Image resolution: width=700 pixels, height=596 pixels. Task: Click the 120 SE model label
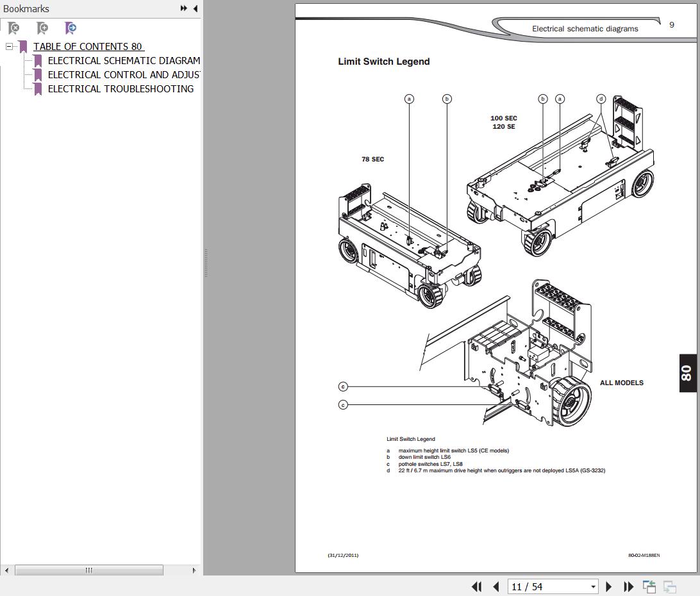click(504, 127)
